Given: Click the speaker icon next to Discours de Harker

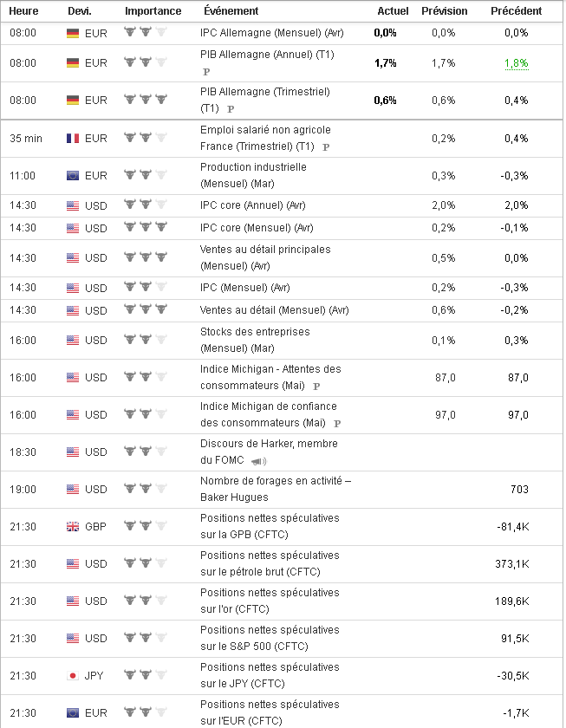Looking at the screenshot, I should tap(258, 461).
